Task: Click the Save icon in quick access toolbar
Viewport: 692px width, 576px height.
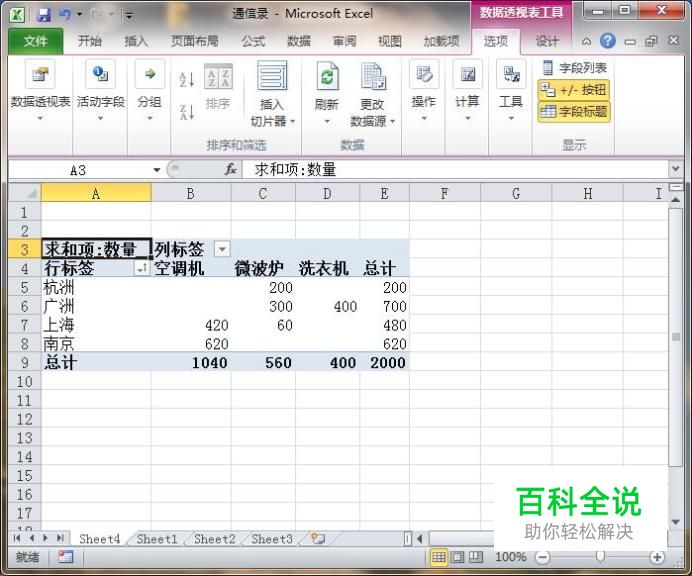Action: 44,15
